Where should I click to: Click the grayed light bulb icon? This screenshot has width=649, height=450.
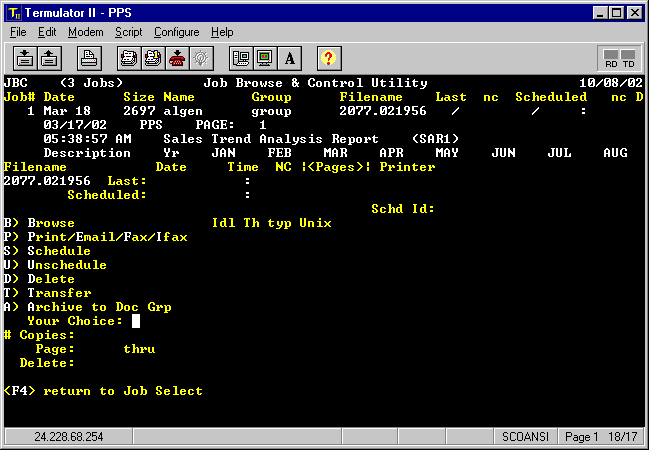202,58
